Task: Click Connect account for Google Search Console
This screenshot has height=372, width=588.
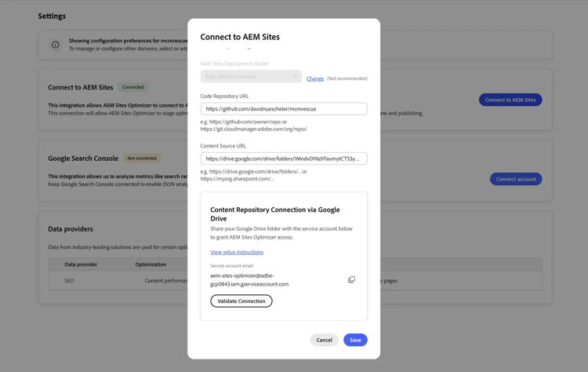Action: tap(516, 179)
